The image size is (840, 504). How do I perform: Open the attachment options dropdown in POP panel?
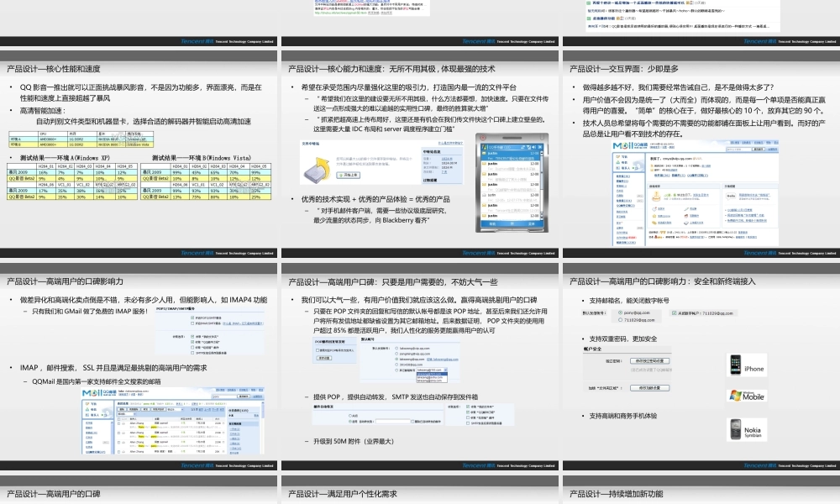tap(445, 370)
